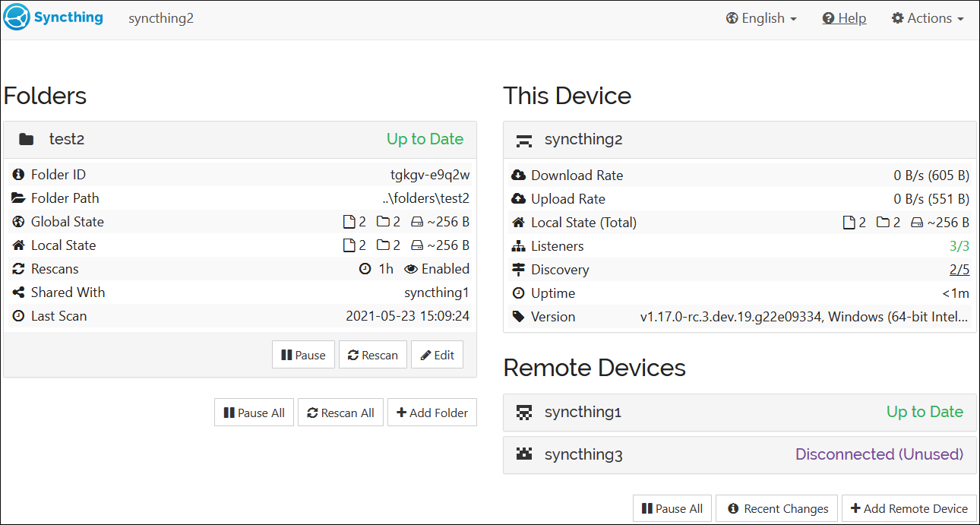This screenshot has width=980, height=525.
Task: Click Pause All under Remote Devices
Action: pyautogui.click(x=672, y=508)
